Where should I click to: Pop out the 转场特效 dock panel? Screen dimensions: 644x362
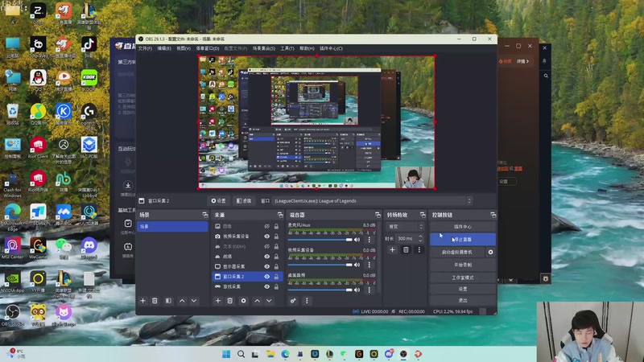[423, 215]
